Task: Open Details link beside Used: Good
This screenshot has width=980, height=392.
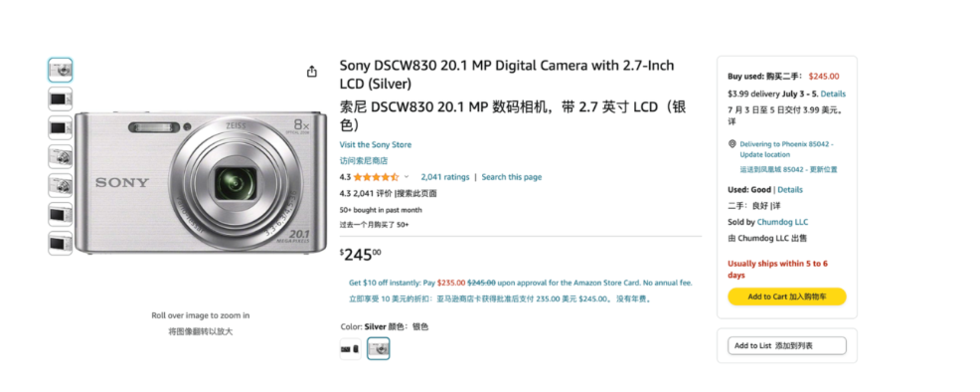Action: tap(790, 189)
